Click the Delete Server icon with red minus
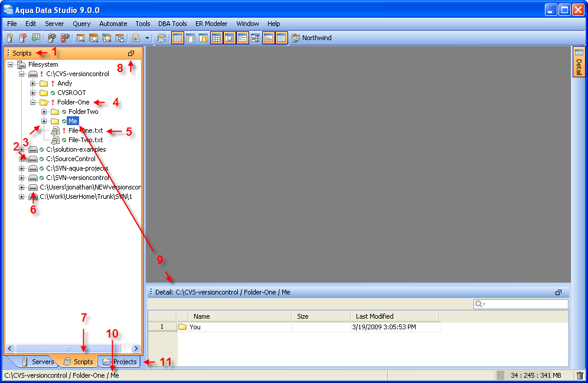The width and height of the screenshot is (588, 383). pyautogui.click(x=23, y=38)
